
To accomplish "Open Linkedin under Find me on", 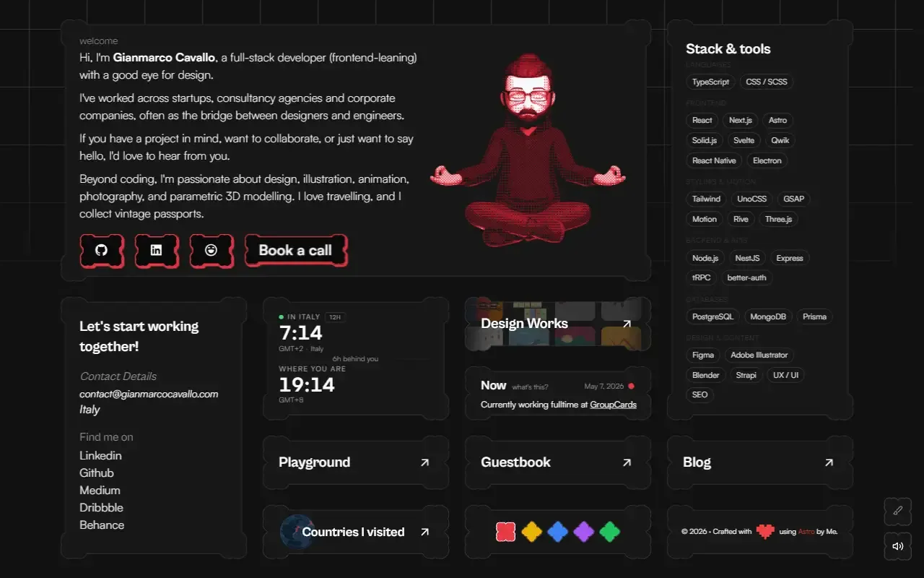I will [x=100, y=456].
